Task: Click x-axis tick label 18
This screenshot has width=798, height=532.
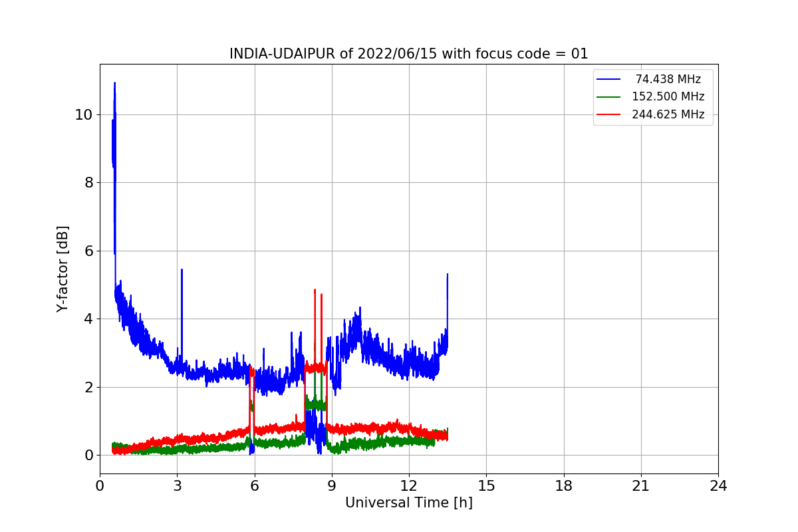Action: pos(563,486)
